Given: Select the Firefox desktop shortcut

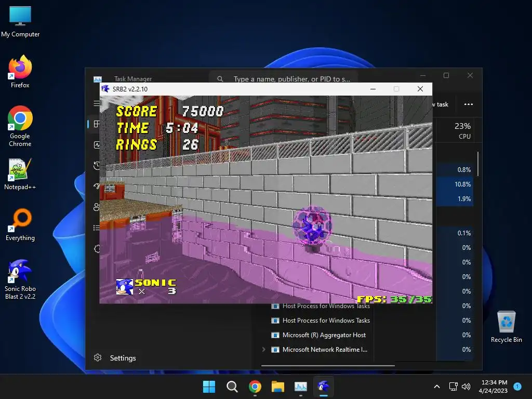Looking at the screenshot, I should click(20, 72).
